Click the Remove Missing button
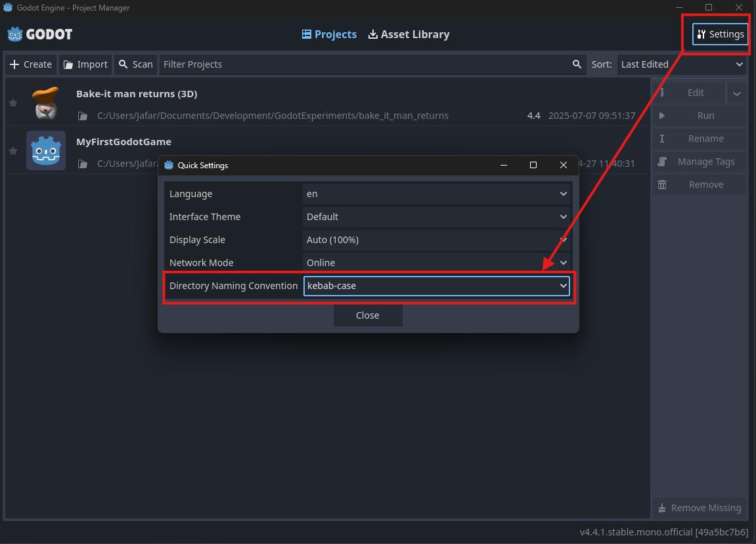756x544 pixels. click(x=700, y=508)
